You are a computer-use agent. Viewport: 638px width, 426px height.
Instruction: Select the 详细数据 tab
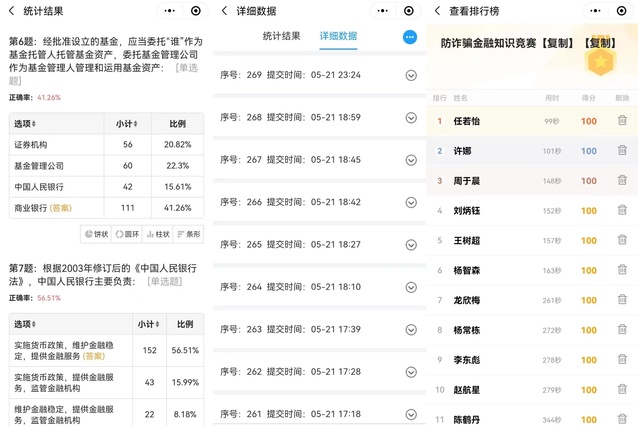coord(339,36)
